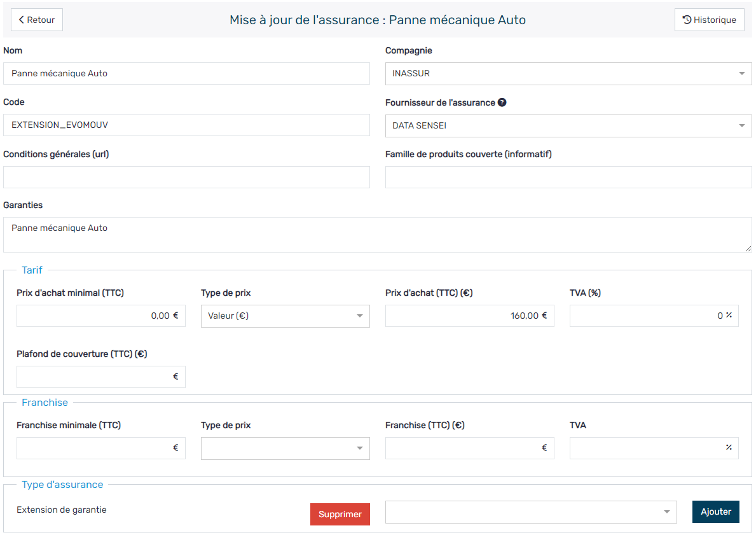Click the Ajouter button

pos(715,512)
